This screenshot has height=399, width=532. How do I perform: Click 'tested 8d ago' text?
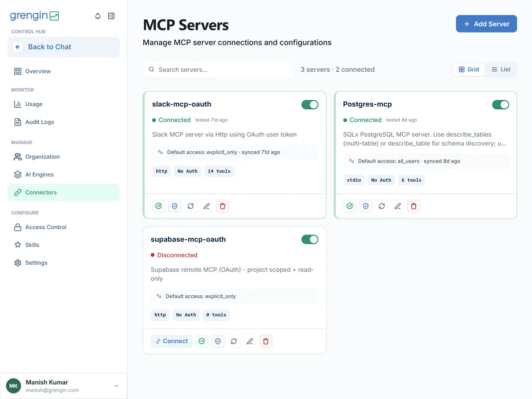[x=401, y=120]
